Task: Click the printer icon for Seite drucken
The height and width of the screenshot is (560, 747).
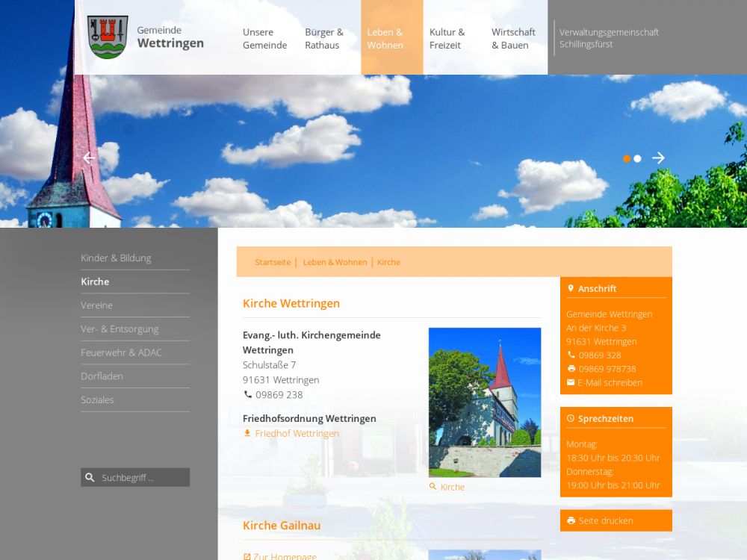Action: [x=571, y=520]
